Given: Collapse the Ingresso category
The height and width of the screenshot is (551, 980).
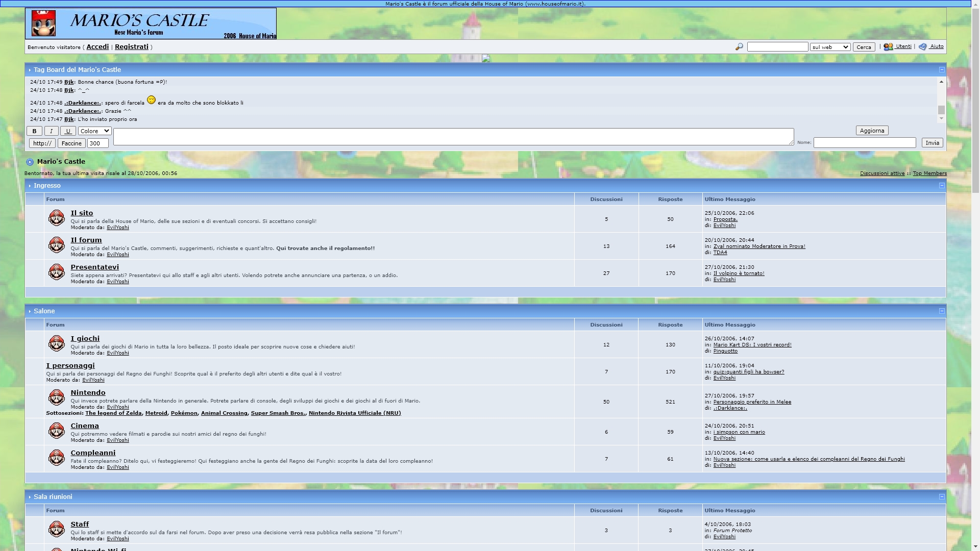Looking at the screenshot, I should [942, 186].
